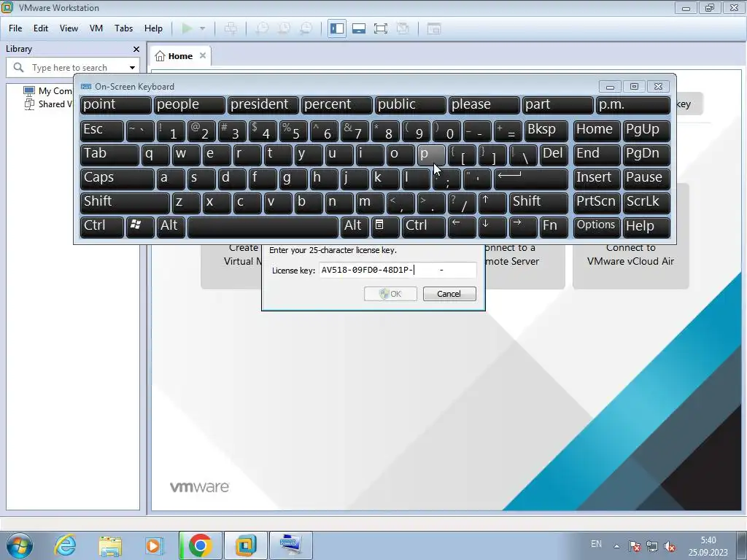Open the View menu
This screenshot has width=747, height=560.
click(x=69, y=28)
